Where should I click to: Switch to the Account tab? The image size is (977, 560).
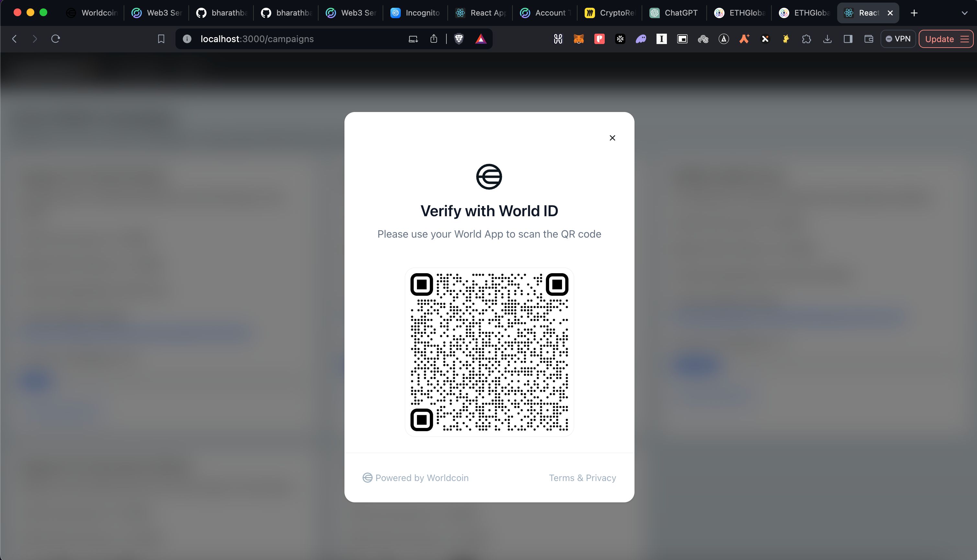tap(545, 13)
